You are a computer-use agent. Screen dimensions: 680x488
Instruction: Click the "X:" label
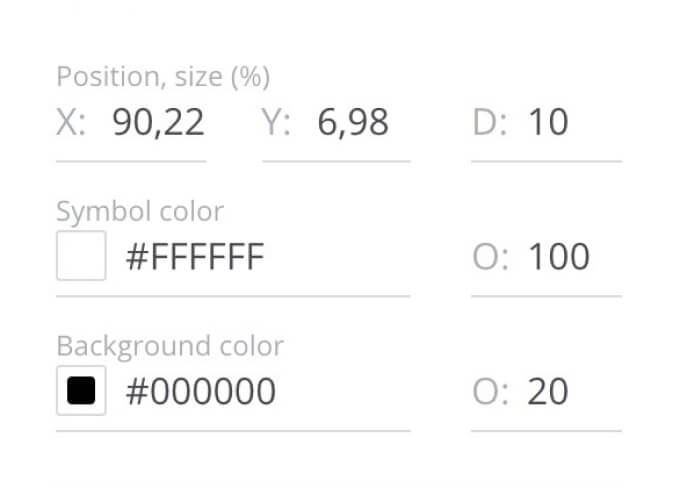(x=71, y=123)
